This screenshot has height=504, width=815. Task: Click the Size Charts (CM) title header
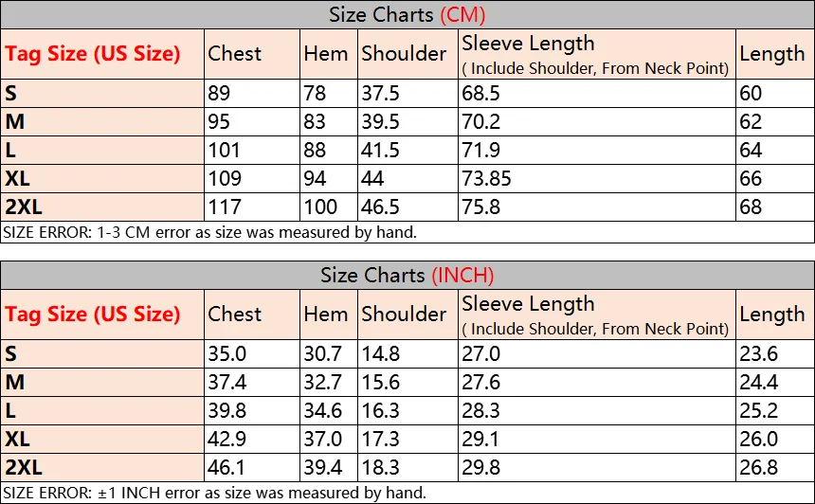(x=407, y=14)
